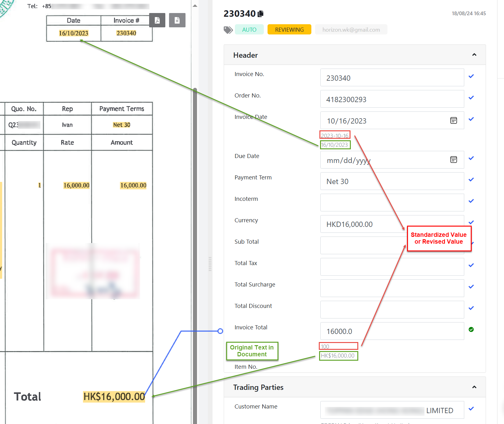Screen dimensions: 504x424
Task: Toggle the Incoterm confirm checkmark
Action: 471,201
